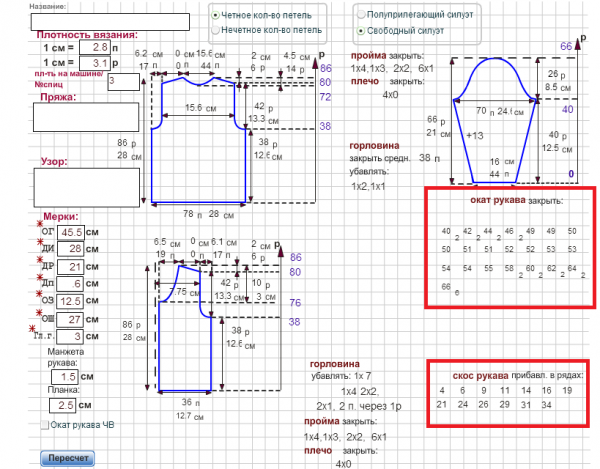Select the Четное кол-во петель radio button
The image size is (600, 469).
point(215,16)
